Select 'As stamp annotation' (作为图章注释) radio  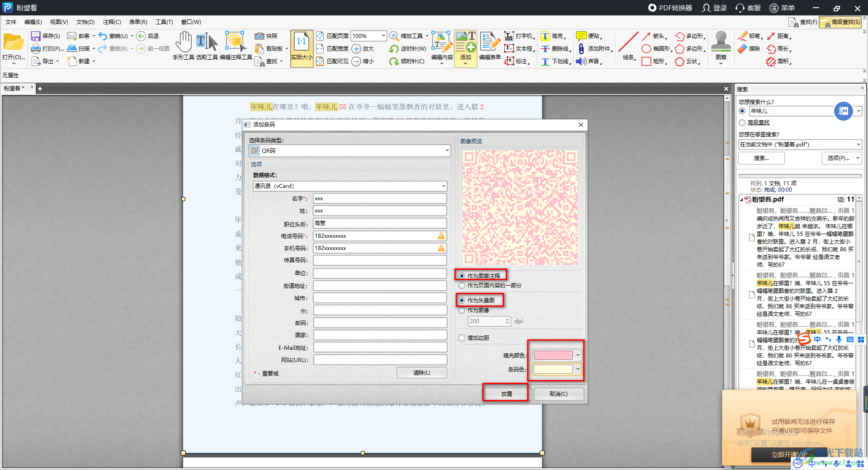pos(462,276)
